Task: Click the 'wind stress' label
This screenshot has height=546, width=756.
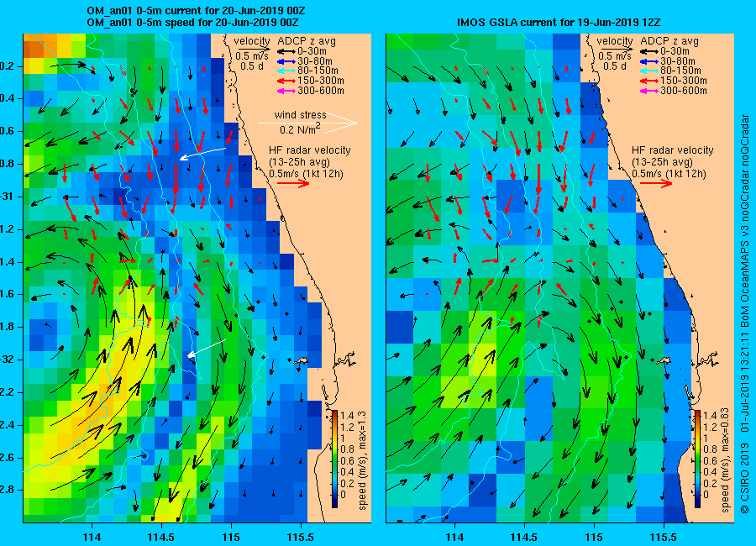Action: click(x=301, y=115)
